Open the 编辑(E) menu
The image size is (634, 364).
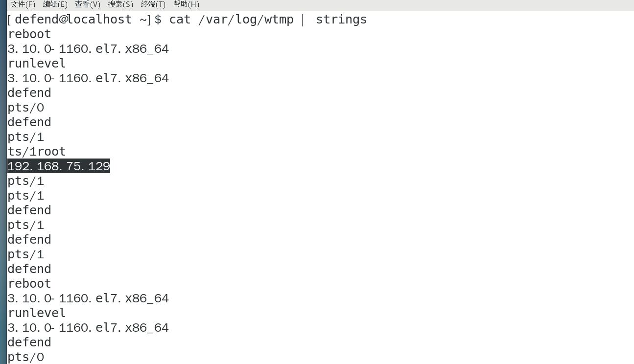(x=55, y=4)
